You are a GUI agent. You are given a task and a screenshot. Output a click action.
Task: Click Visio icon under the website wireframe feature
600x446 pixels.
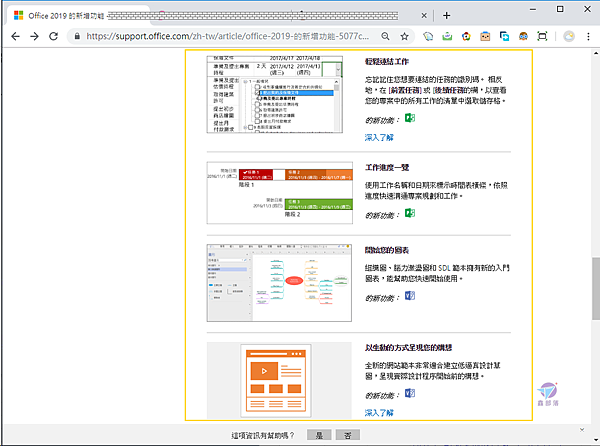point(410,393)
